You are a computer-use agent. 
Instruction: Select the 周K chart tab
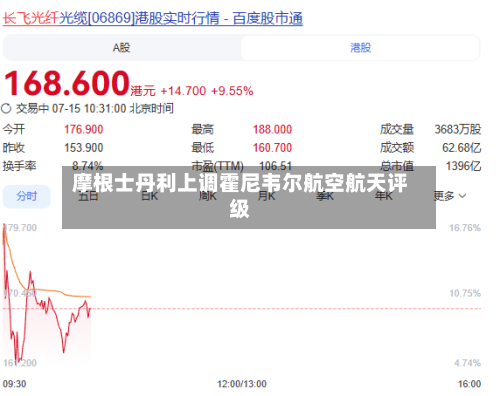[x=208, y=196]
